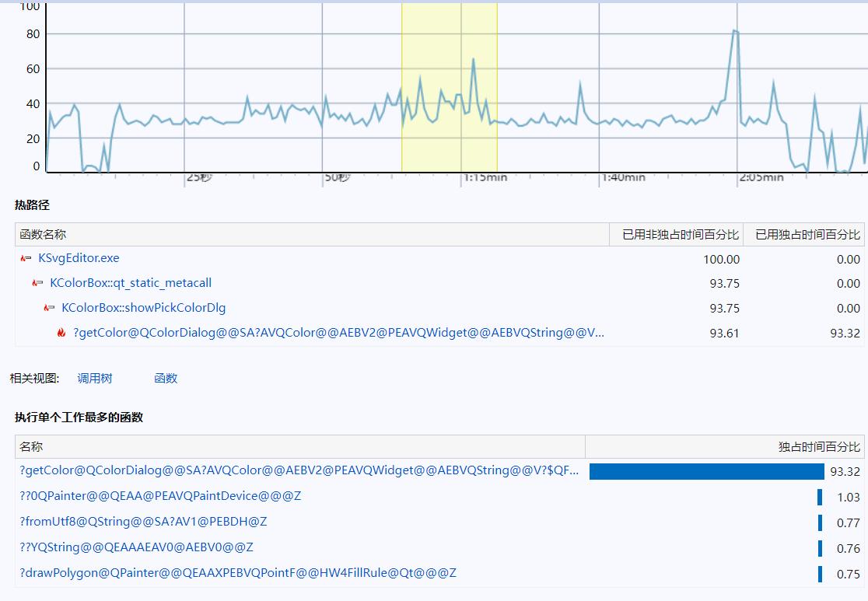Click the 93.61 inclusive value for getColor
This screenshot has height=601, width=868.
pyautogui.click(x=725, y=333)
